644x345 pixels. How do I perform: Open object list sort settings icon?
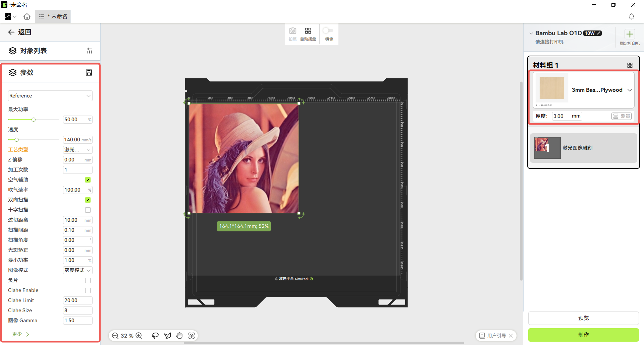tap(90, 51)
